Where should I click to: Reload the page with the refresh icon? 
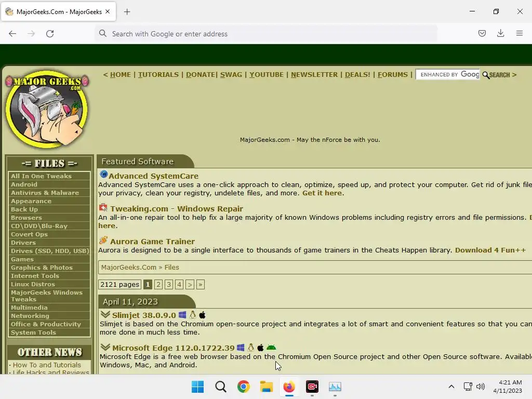click(x=50, y=34)
